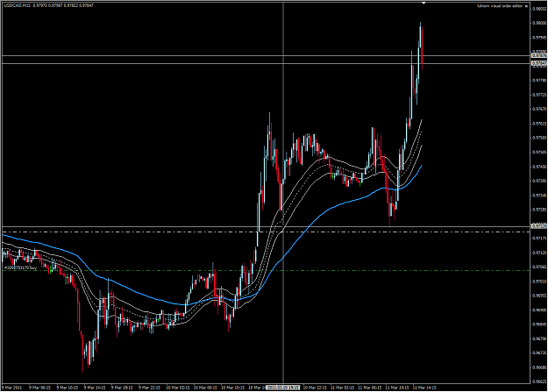Image resolution: width=548 pixels, height=392 pixels.
Task: Click the 2011.03.10 19:15 date label on time axis
Action: point(282,388)
